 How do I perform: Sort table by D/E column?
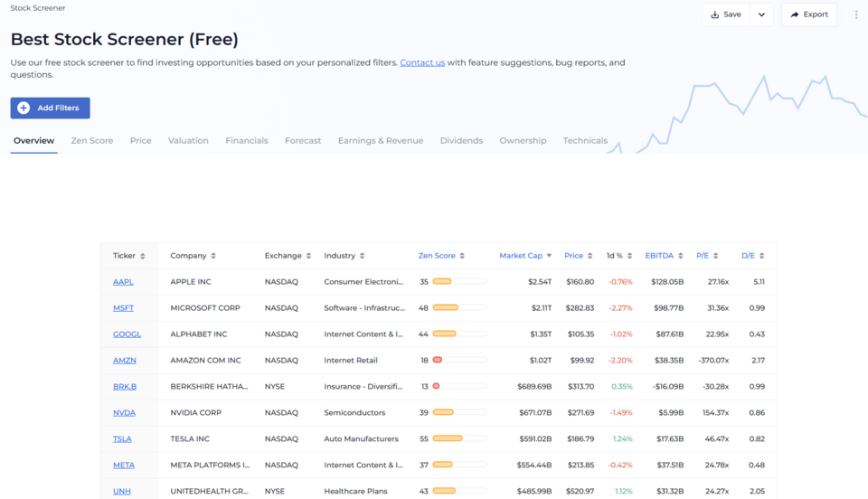[x=753, y=256]
